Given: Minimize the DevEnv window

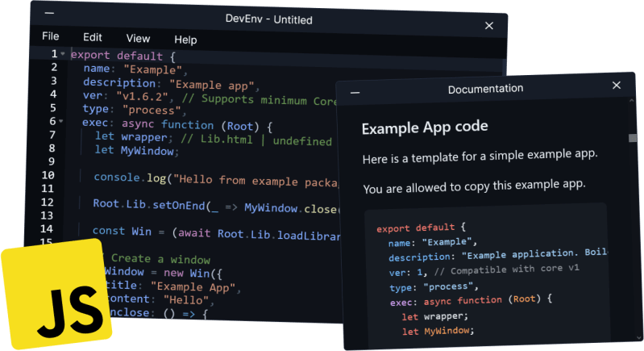Looking at the screenshot, I should click(49, 13).
